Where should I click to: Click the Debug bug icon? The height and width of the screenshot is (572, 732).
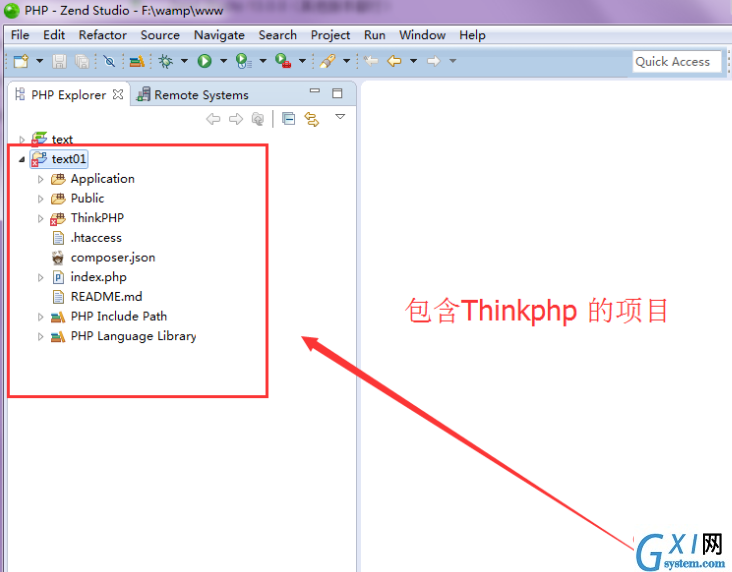pos(166,61)
